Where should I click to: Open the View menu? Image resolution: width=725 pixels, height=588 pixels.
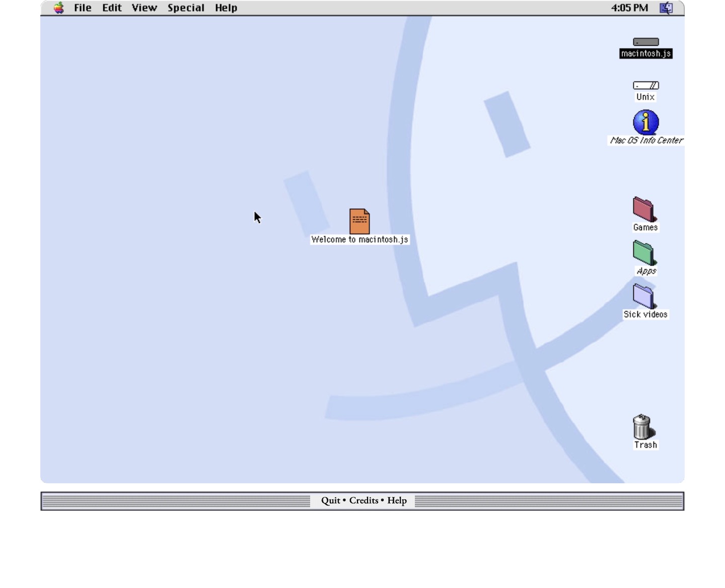tap(144, 8)
